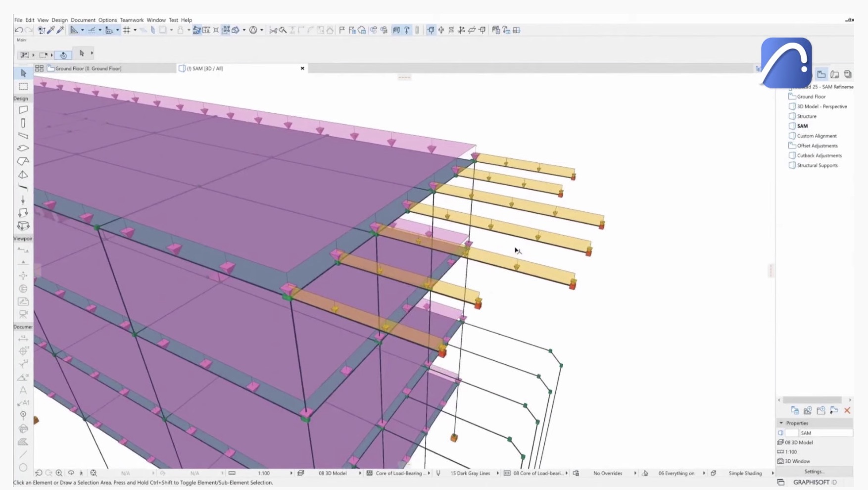Click the GRAPHISOFT ID button
868x490 pixels.
point(815,483)
